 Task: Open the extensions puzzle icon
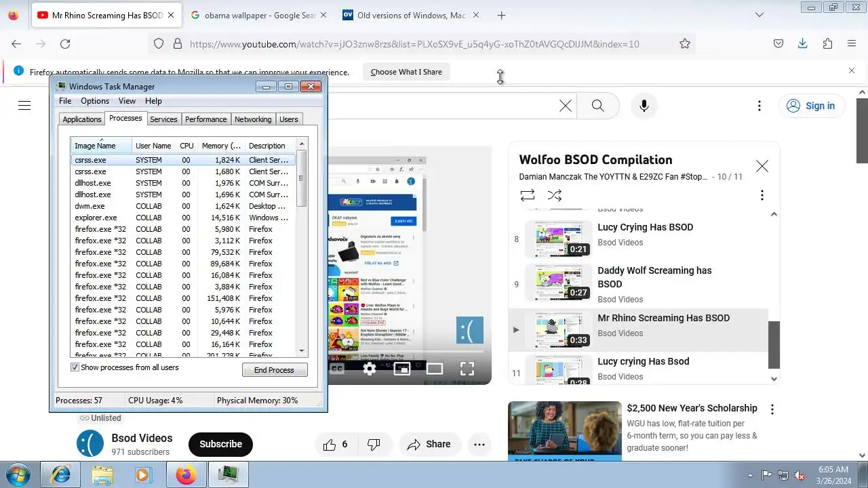pos(827,43)
